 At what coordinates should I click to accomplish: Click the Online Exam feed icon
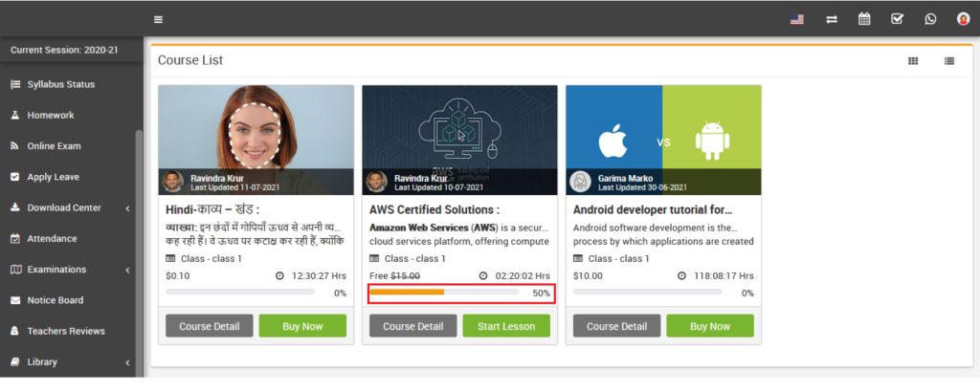(15, 146)
